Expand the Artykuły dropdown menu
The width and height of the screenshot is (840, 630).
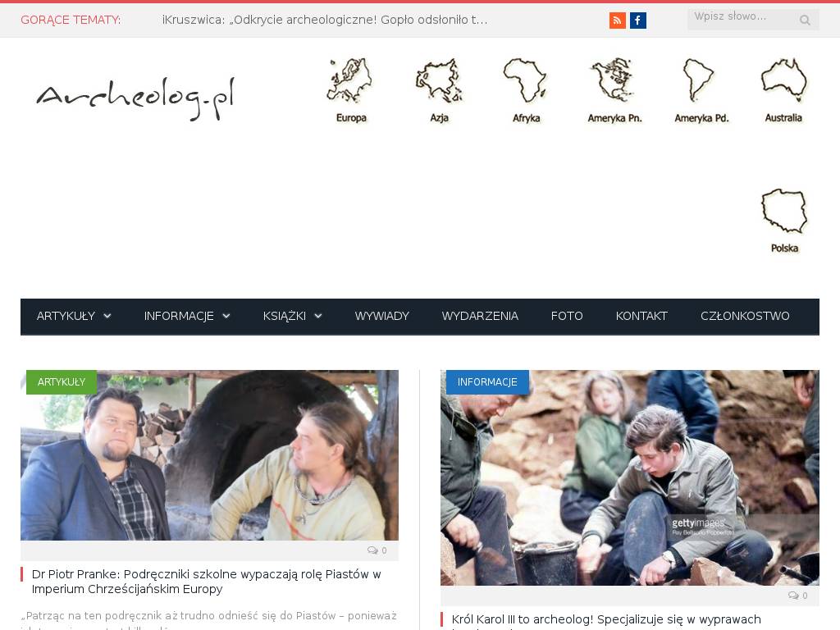click(x=74, y=316)
